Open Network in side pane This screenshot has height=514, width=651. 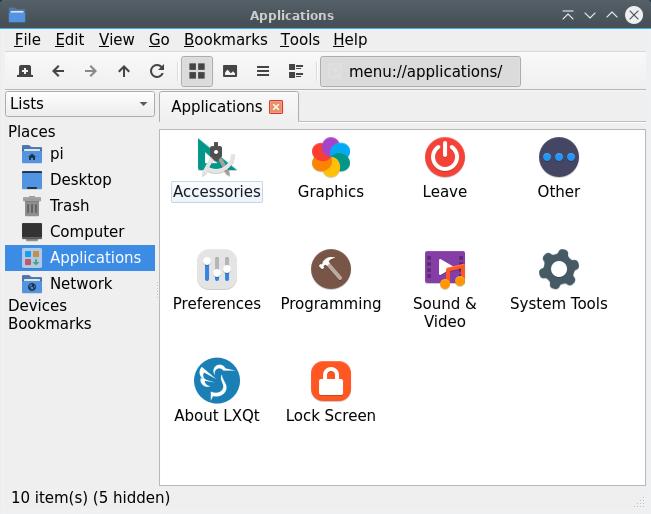click(x=80, y=284)
